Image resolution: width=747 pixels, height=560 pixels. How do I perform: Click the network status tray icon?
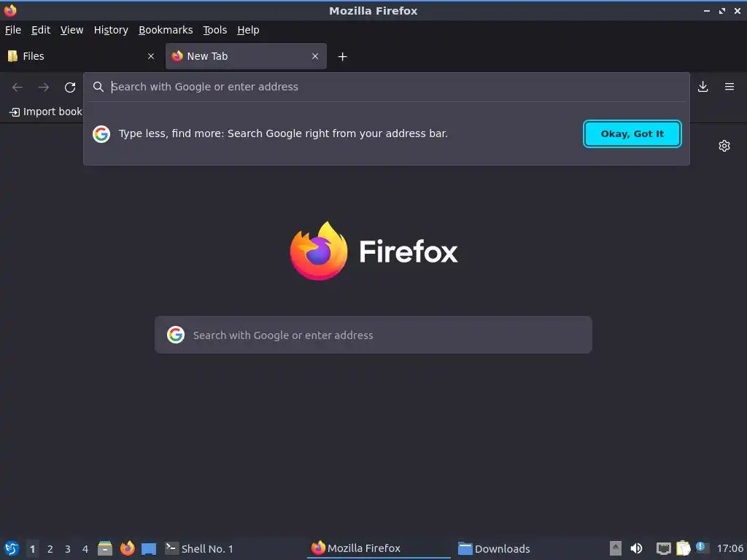point(663,548)
